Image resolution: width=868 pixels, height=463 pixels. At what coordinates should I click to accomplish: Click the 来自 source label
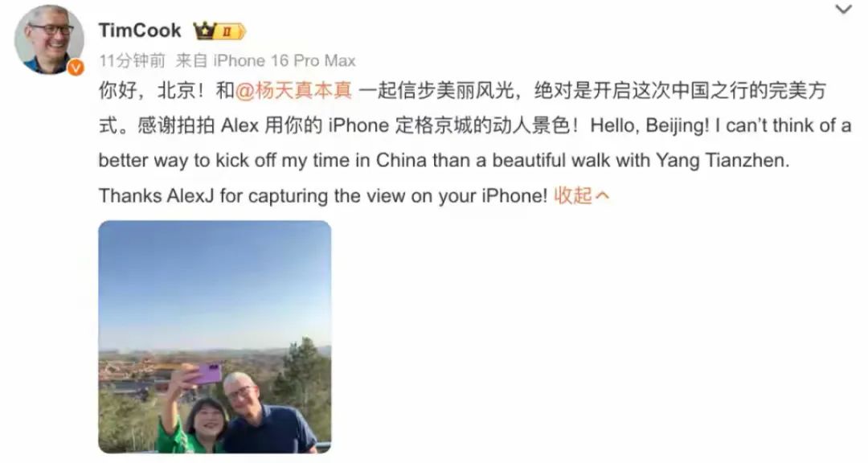tap(191, 60)
